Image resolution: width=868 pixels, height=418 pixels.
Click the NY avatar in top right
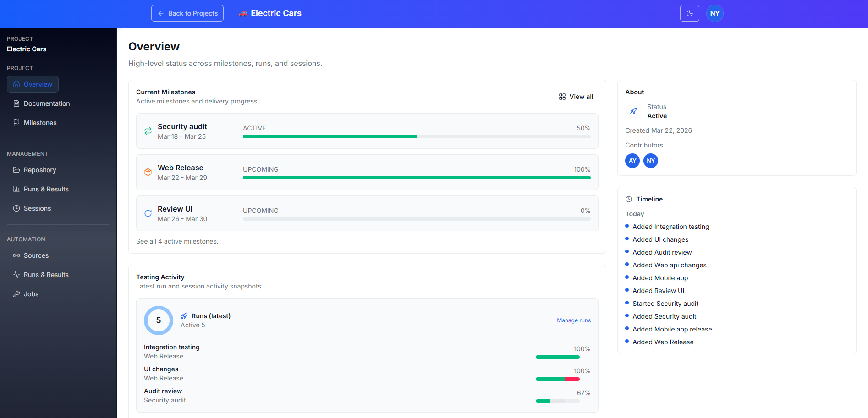click(714, 13)
